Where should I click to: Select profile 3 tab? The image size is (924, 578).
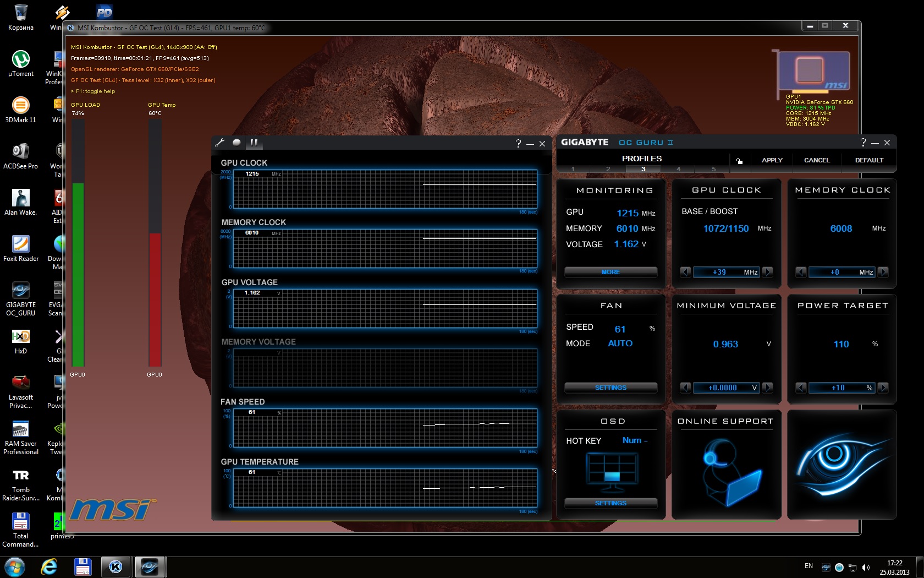point(643,169)
